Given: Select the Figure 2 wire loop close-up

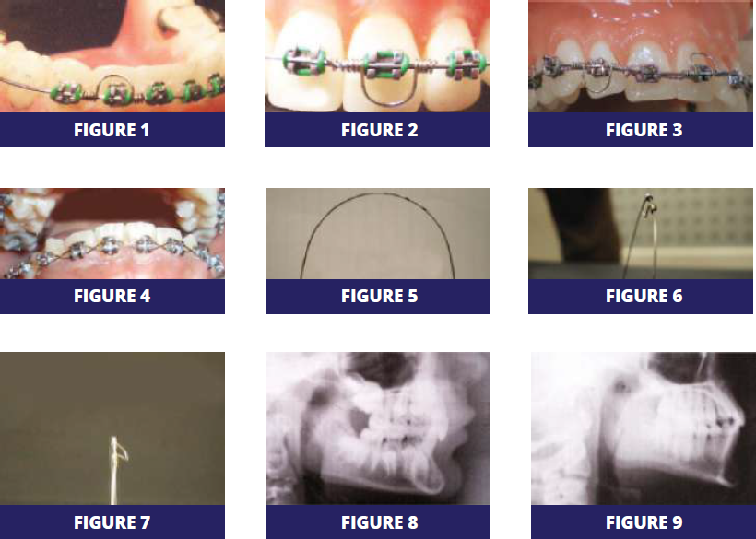Looking at the screenshot, I should click(x=377, y=56).
